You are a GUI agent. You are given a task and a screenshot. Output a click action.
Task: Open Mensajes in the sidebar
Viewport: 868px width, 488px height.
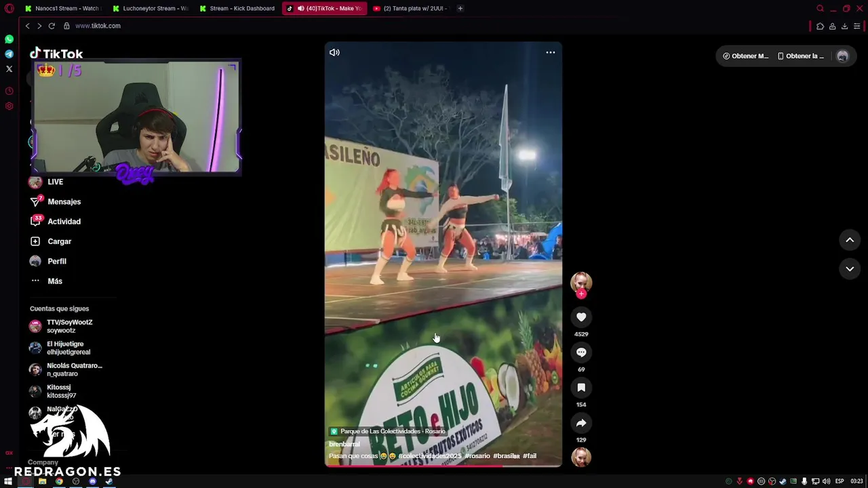pos(56,202)
